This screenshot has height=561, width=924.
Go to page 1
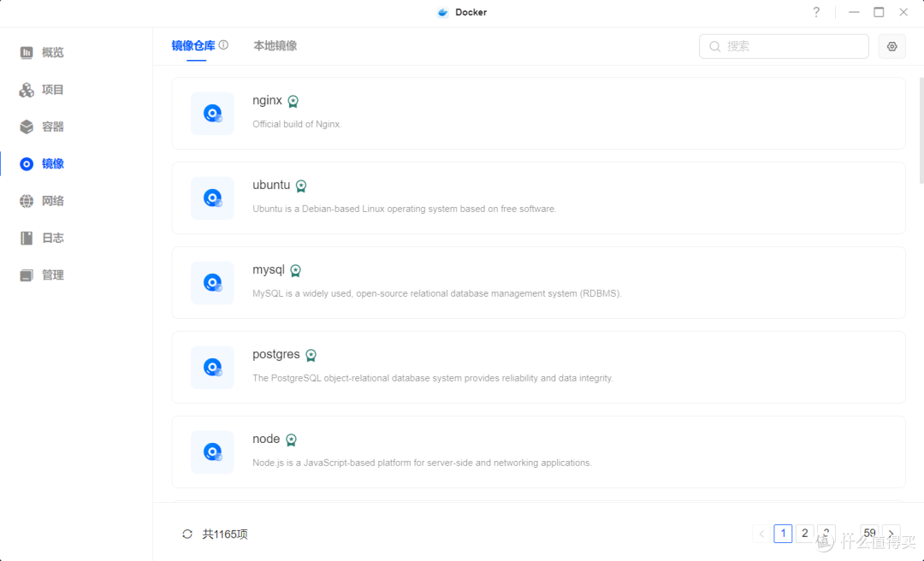coord(783,534)
